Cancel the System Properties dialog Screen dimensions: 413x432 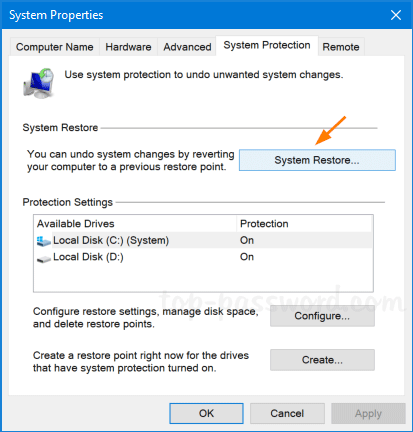(x=287, y=414)
